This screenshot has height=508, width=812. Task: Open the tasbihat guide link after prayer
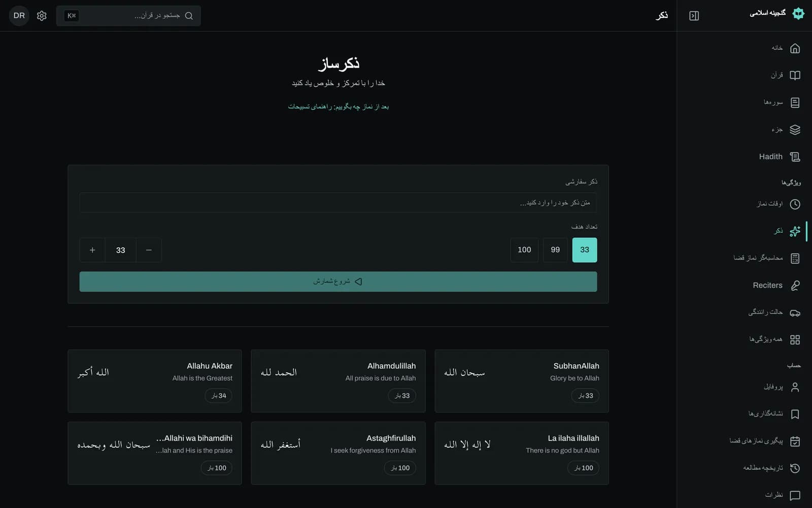(x=339, y=107)
